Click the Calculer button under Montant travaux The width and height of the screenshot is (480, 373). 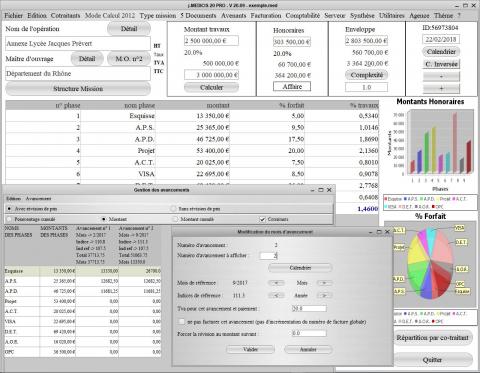[x=211, y=87]
